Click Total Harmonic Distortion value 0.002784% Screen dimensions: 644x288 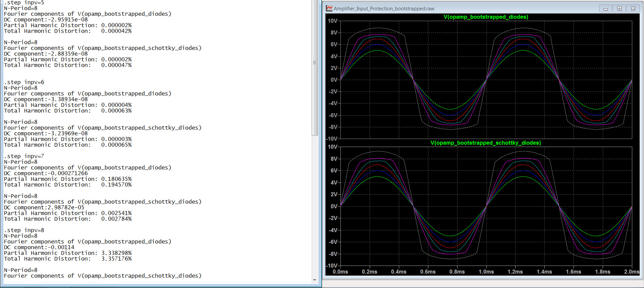tap(116, 219)
